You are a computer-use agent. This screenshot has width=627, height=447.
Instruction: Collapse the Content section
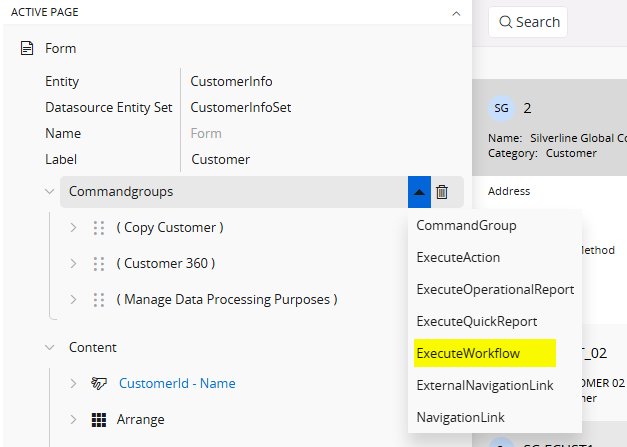pos(50,347)
